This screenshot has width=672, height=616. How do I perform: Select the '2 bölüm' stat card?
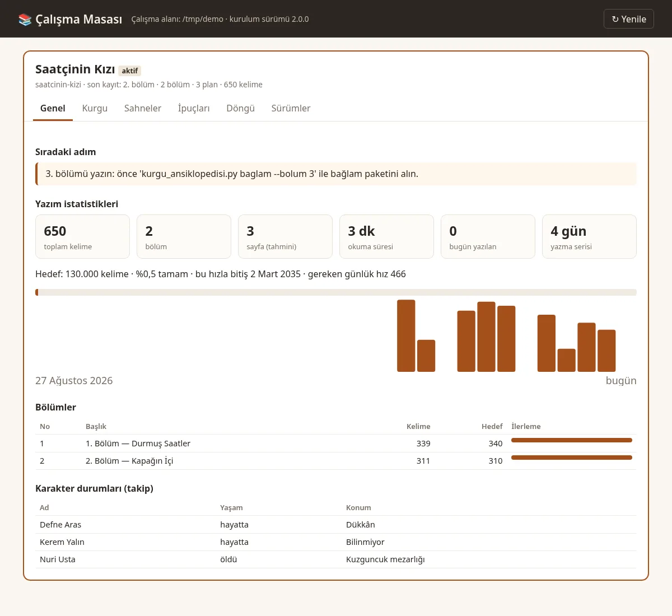pos(184,237)
